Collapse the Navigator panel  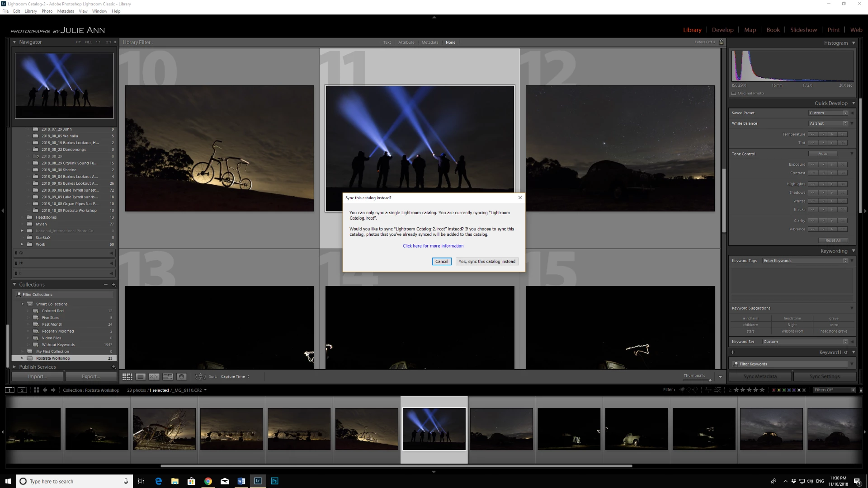click(x=14, y=42)
